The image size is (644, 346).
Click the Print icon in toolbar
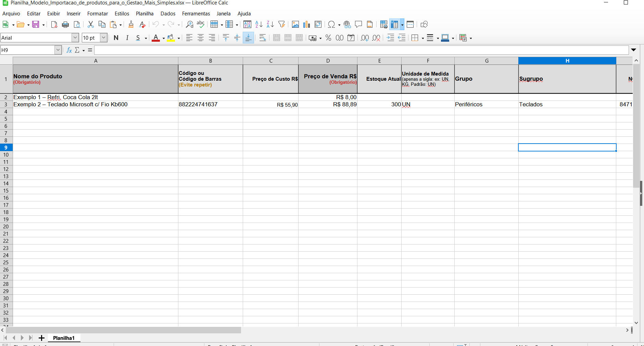coord(65,24)
